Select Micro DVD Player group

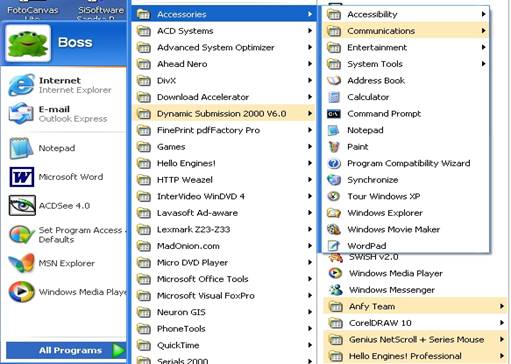(x=224, y=263)
